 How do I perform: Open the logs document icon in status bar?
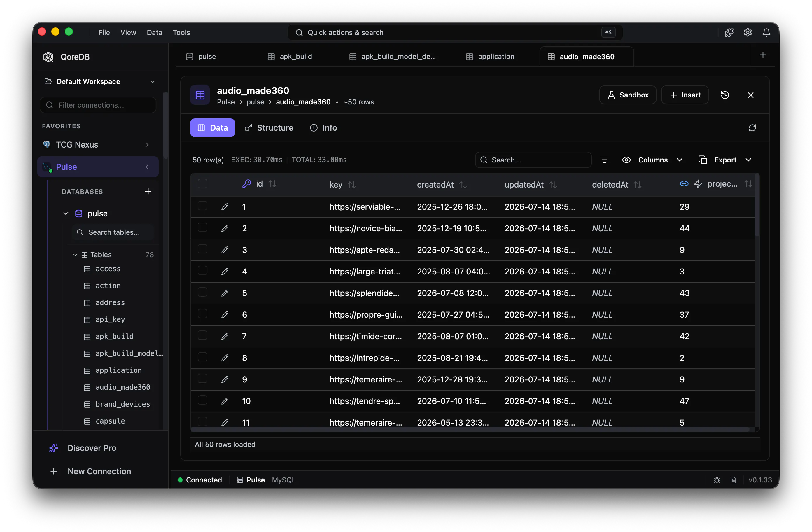[x=733, y=480]
